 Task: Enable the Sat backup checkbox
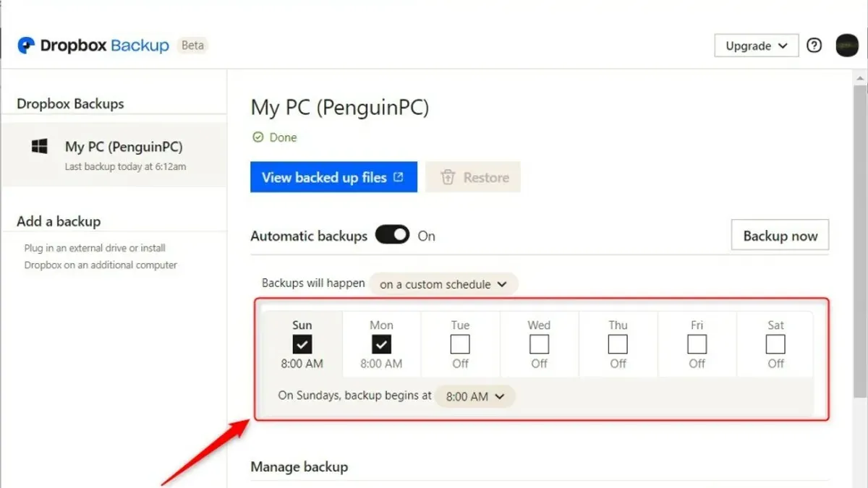775,344
